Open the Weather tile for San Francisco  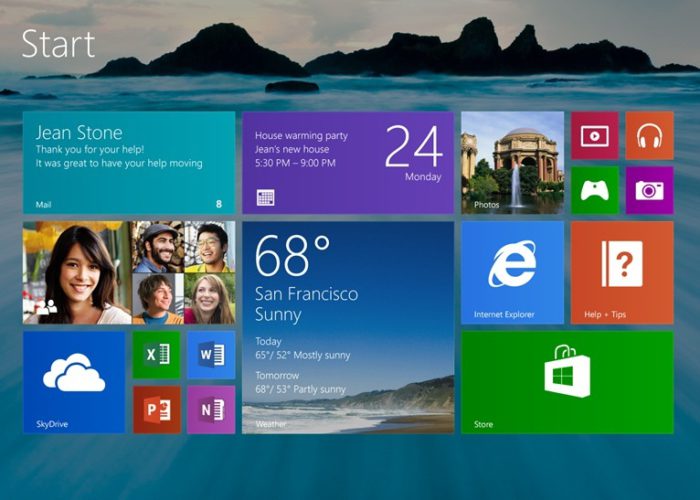click(348, 327)
